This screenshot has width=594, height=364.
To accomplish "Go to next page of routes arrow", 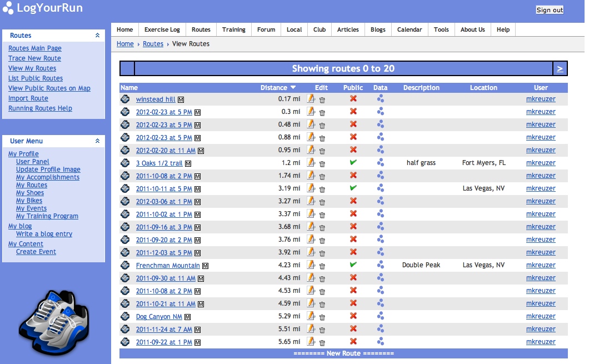I will [560, 69].
